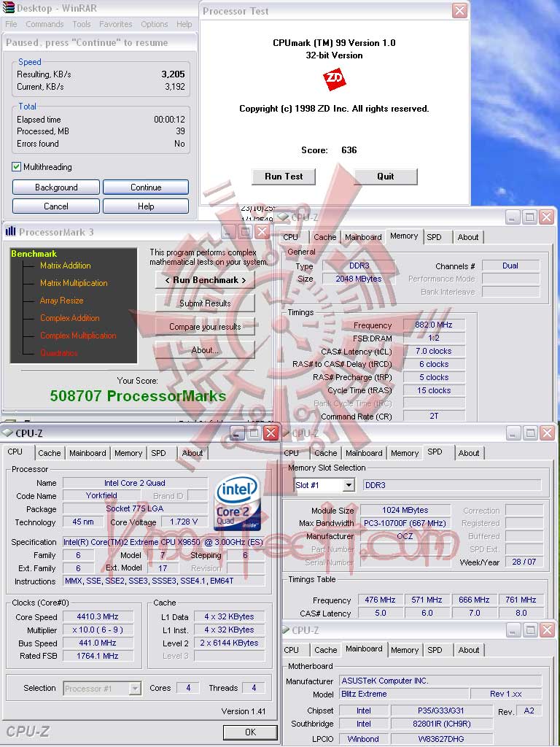Click the Help button in the WinRAR dialog
The image size is (560, 747).
tap(146, 206)
